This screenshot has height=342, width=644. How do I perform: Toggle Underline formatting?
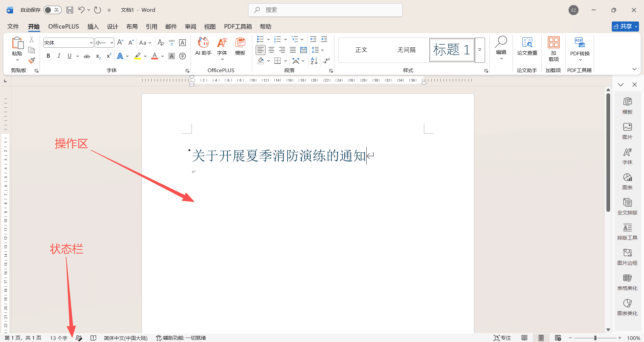[x=69, y=56]
